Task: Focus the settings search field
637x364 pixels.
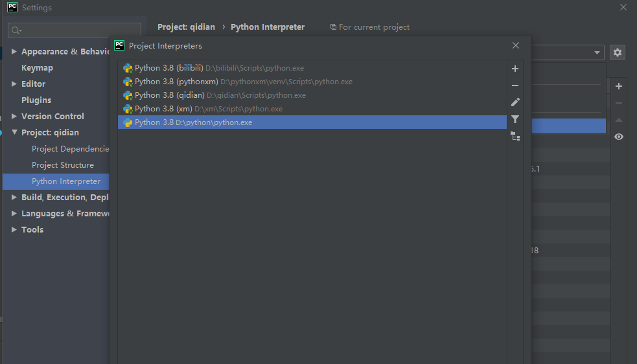Action: 75,30
